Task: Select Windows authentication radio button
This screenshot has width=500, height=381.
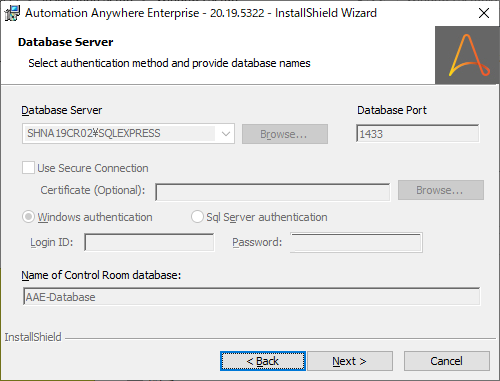Action: (28, 217)
